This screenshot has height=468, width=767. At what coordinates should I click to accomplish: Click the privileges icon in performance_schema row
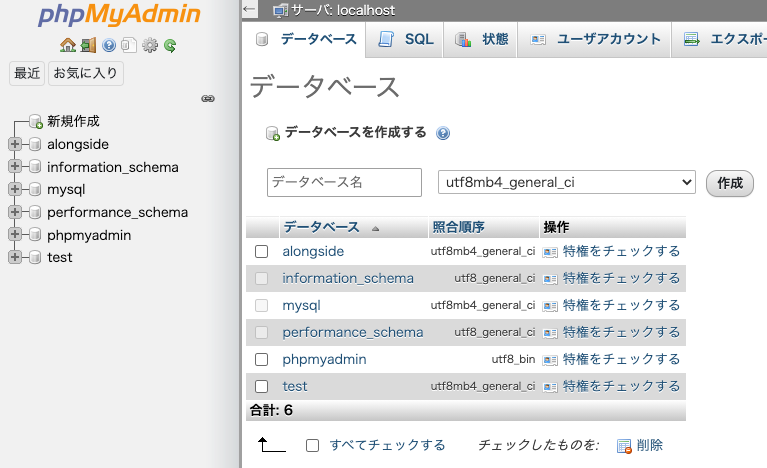point(550,333)
